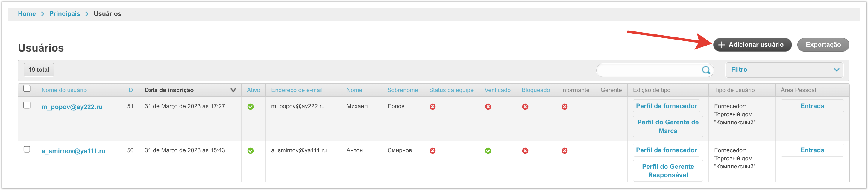Sort by Data de inscrição column arrow
868x190 pixels.
tap(233, 90)
